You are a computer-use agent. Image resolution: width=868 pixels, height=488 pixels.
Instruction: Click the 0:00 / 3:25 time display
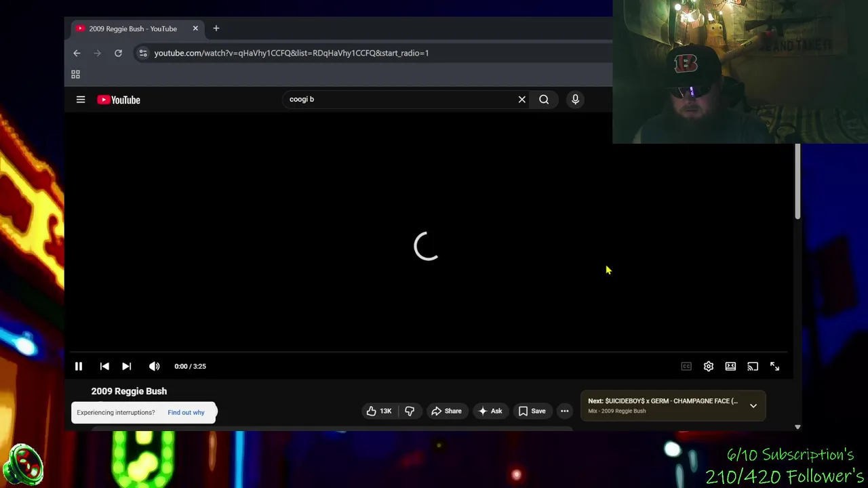click(190, 366)
